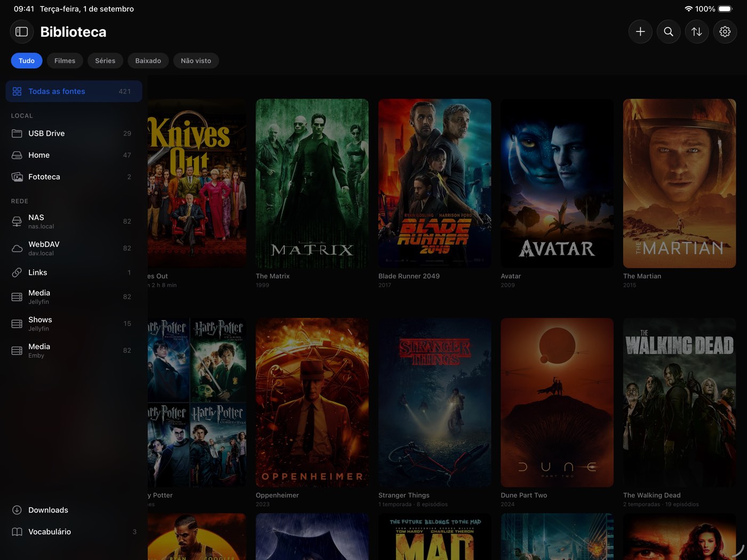Open the Harry Potter collection poster
This screenshot has width=747, height=560.
(x=197, y=403)
